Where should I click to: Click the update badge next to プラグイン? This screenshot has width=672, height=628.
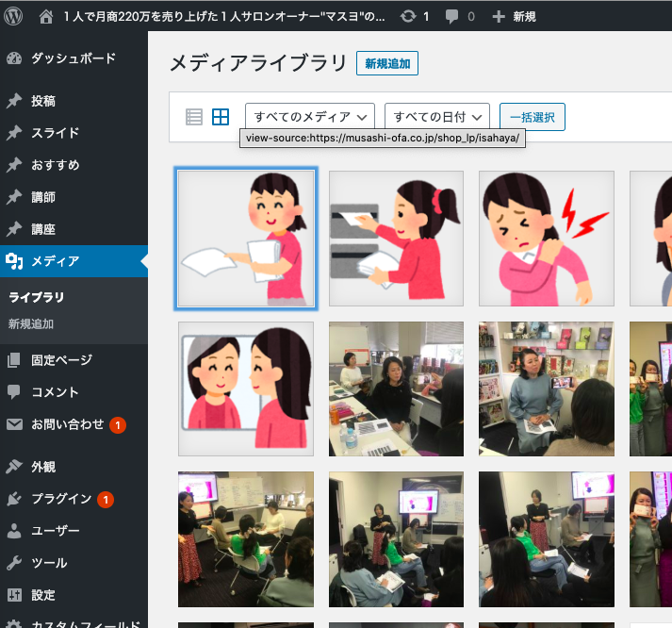(106, 500)
